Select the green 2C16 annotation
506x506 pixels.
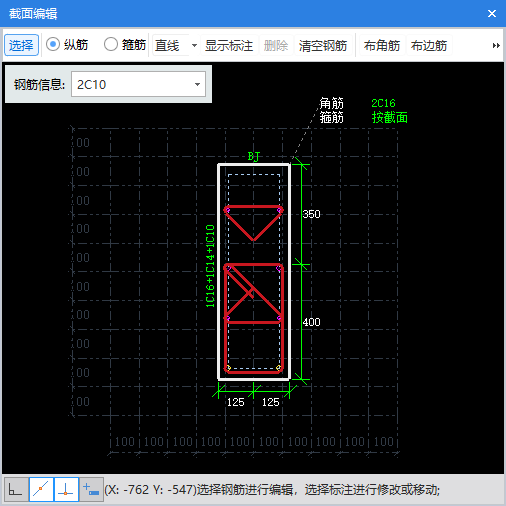click(x=383, y=103)
